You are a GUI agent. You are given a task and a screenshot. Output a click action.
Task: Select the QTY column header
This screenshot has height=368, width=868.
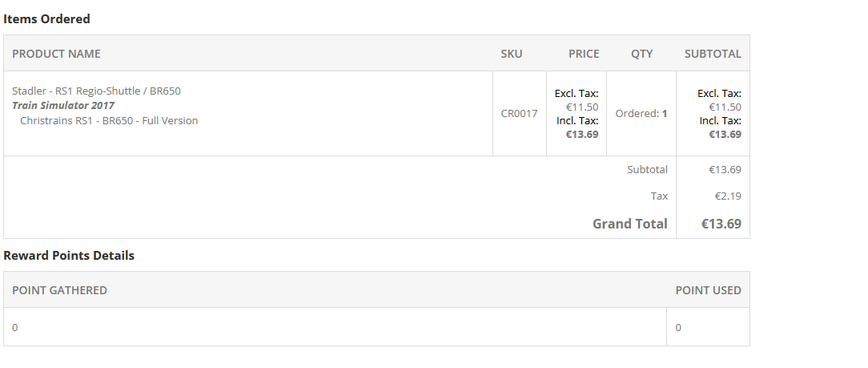tap(641, 54)
